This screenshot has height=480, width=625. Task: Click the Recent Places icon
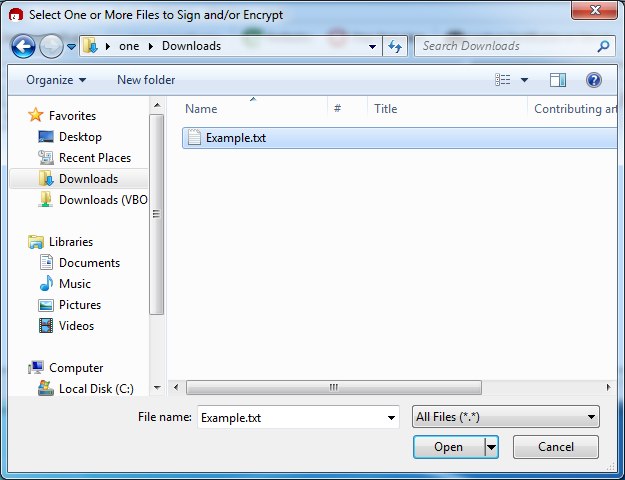[x=46, y=157]
